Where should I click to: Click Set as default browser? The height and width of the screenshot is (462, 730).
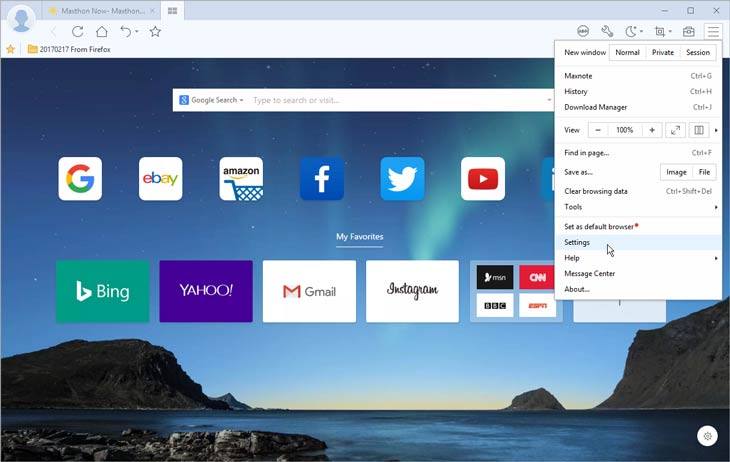coord(638,227)
